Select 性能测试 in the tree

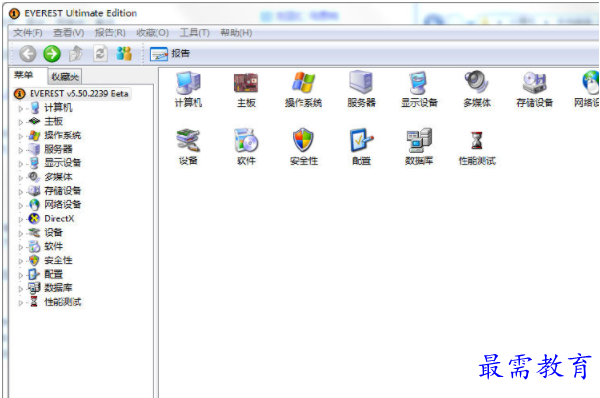[63, 302]
